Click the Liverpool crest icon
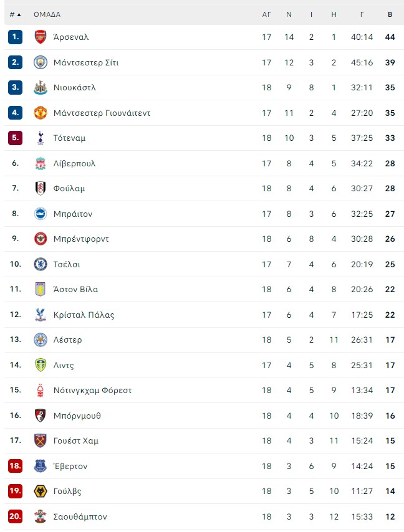 pos(41,163)
